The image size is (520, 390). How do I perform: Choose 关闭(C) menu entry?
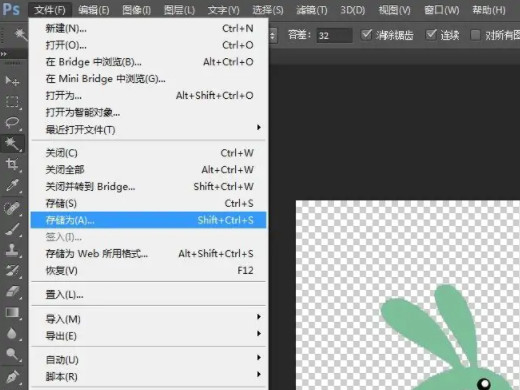click(x=148, y=153)
